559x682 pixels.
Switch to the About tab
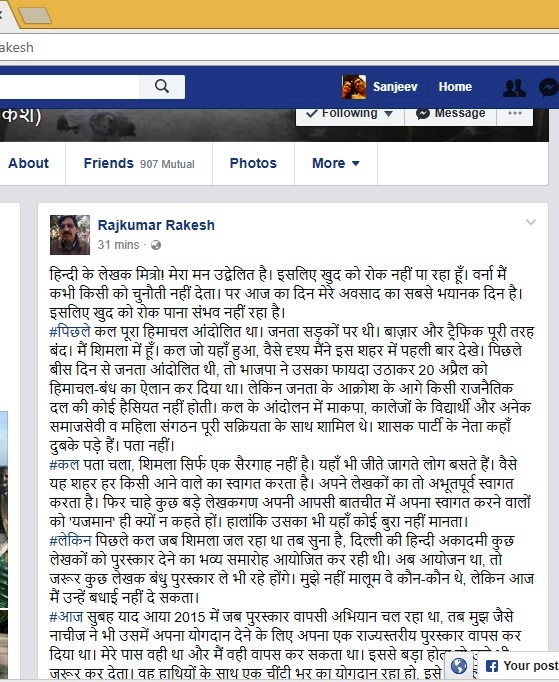click(x=29, y=163)
